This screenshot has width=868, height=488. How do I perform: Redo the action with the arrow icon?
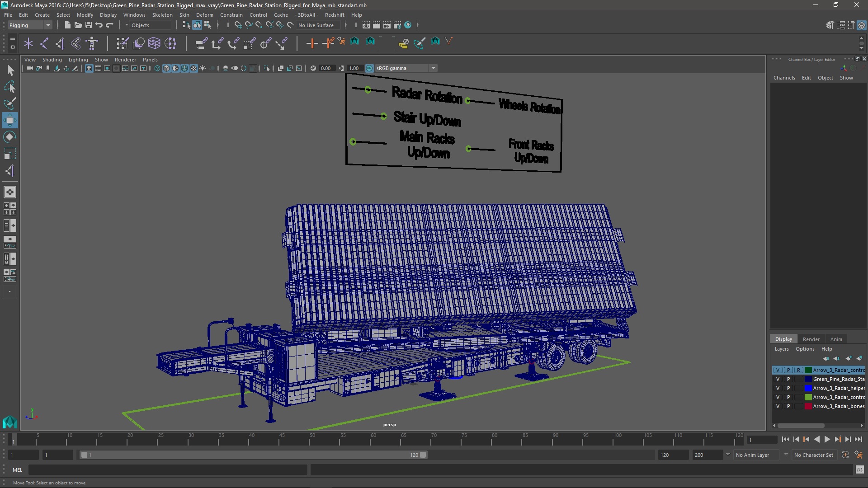pyautogui.click(x=109, y=25)
